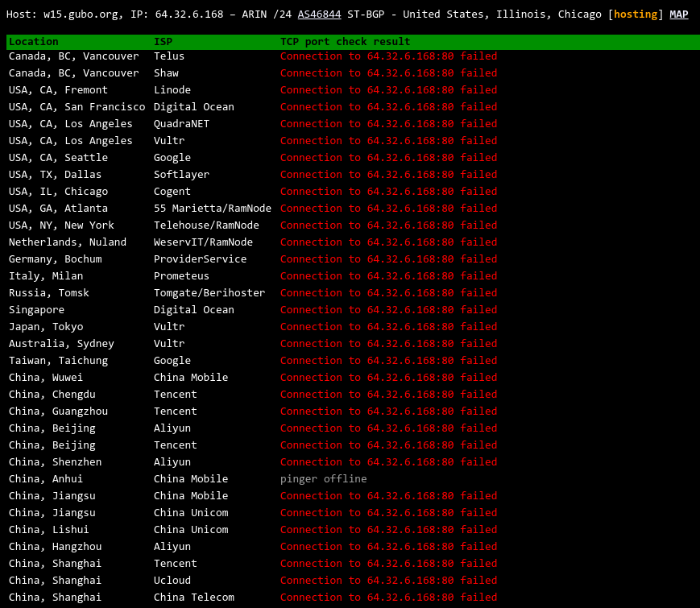Click 'China, Lishui' location

[48, 530]
